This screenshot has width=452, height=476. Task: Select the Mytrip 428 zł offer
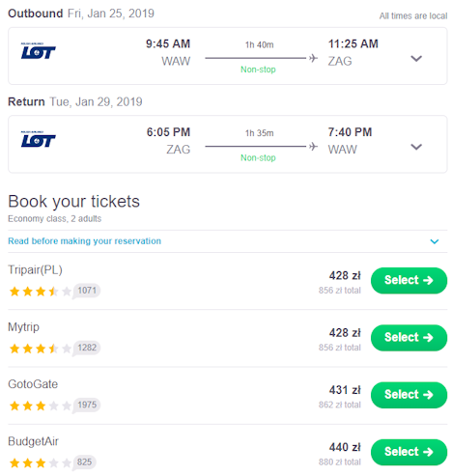click(x=409, y=338)
